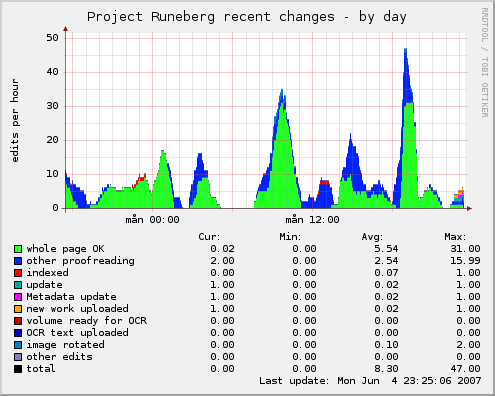
Task: Click the 0.07 average for indexed
Action: coord(386,273)
